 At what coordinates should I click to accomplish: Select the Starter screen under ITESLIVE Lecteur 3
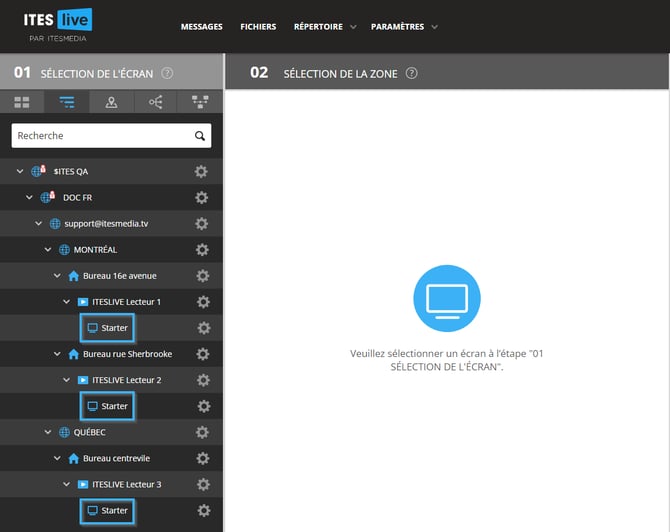point(107,510)
